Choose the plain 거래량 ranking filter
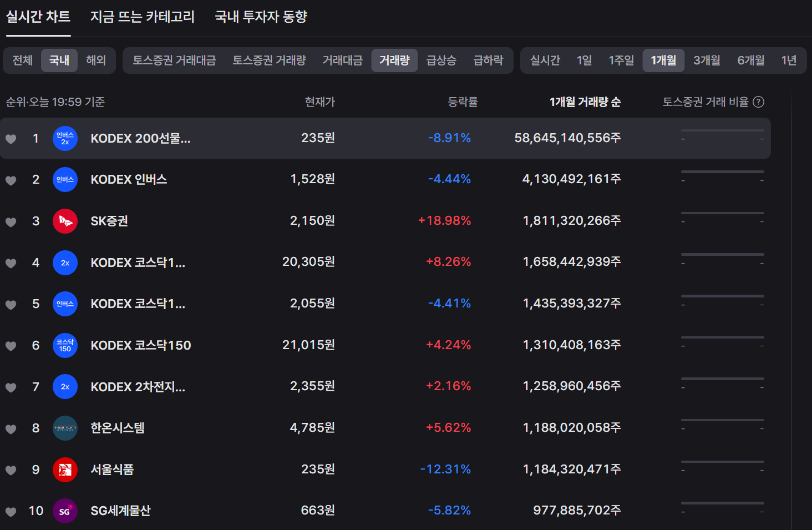This screenshot has width=812, height=530. 394,60
